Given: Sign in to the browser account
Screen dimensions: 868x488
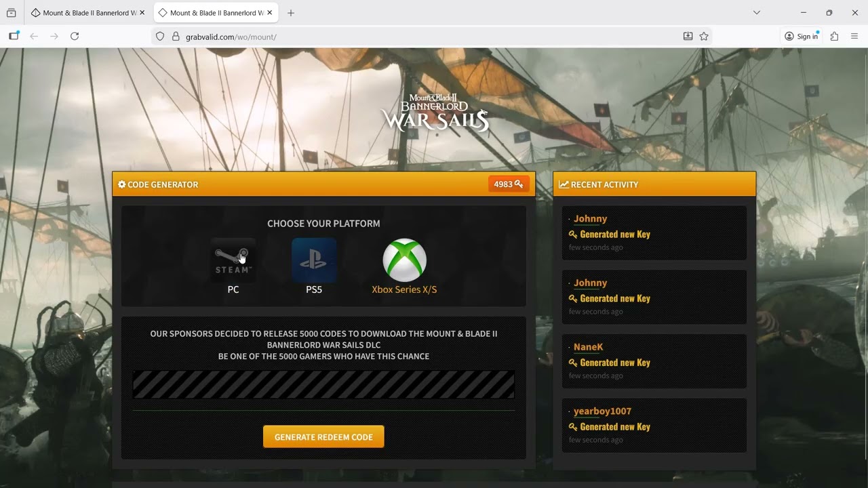Looking at the screenshot, I should pyautogui.click(x=802, y=37).
